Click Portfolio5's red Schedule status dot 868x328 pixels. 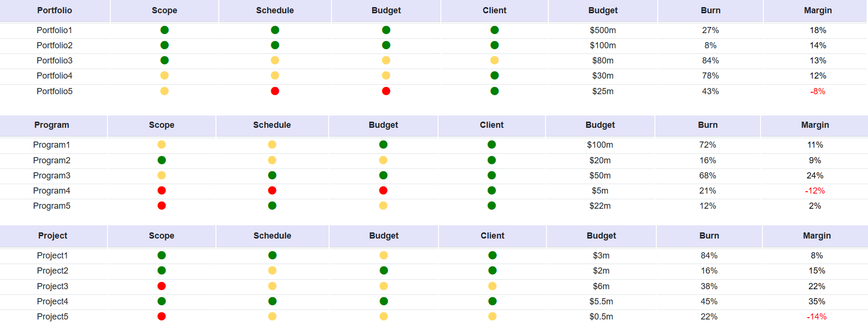point(275,91)
